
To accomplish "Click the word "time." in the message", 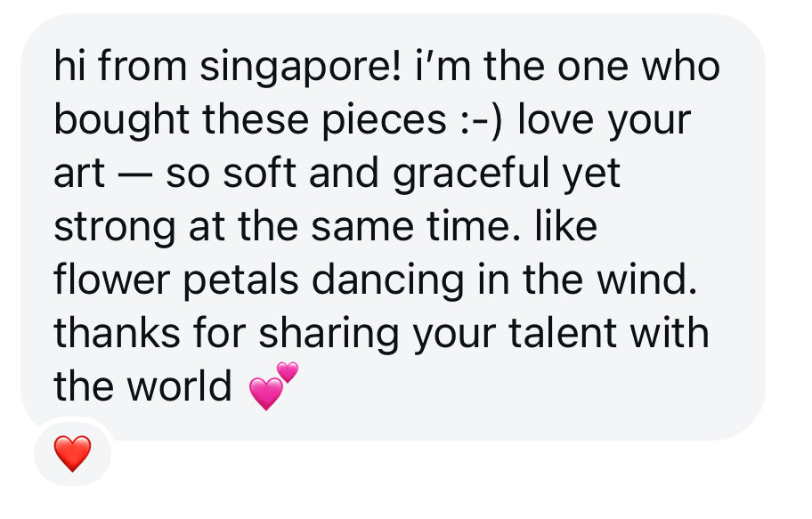I will click(x=487, y=228).
